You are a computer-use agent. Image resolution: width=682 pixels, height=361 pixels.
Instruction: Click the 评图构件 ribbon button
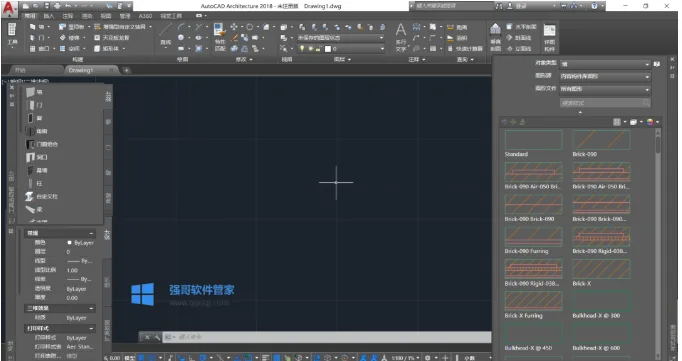click(549, 37)
